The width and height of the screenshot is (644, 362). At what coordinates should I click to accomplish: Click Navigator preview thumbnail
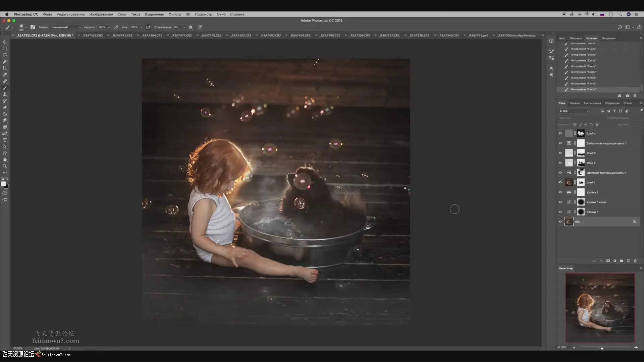[600, 308]
